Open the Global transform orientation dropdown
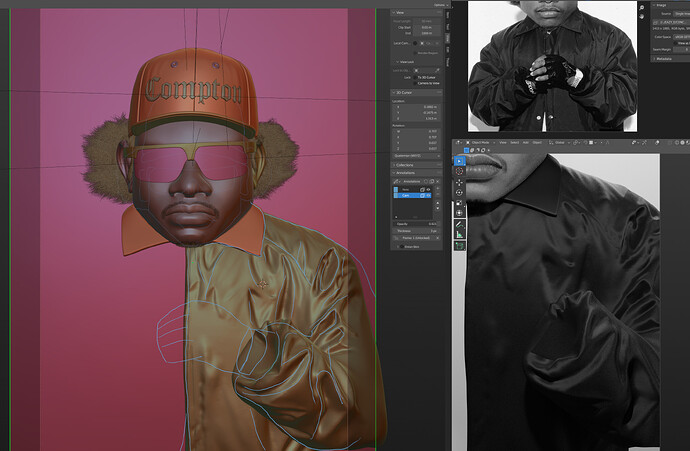690x451 pixels. pos(559,143)
